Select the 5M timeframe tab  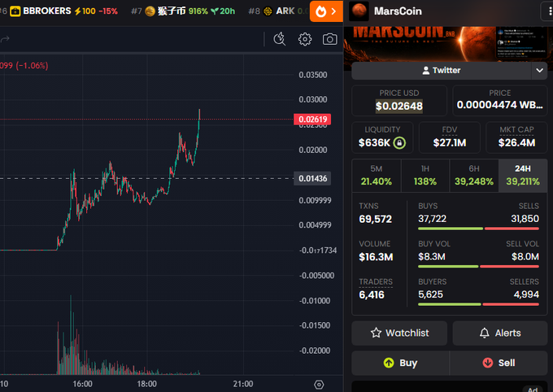(x=377, y=176)
